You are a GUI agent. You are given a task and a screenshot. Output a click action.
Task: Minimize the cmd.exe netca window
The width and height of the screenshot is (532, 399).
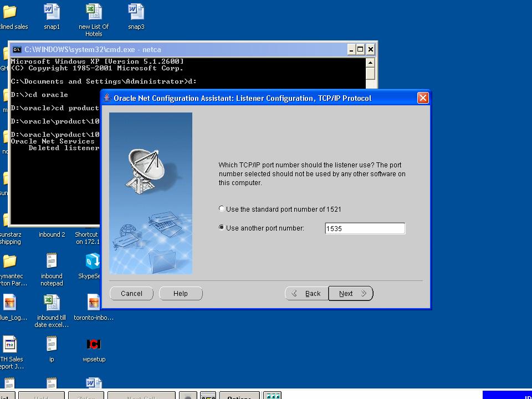(351, 49)
